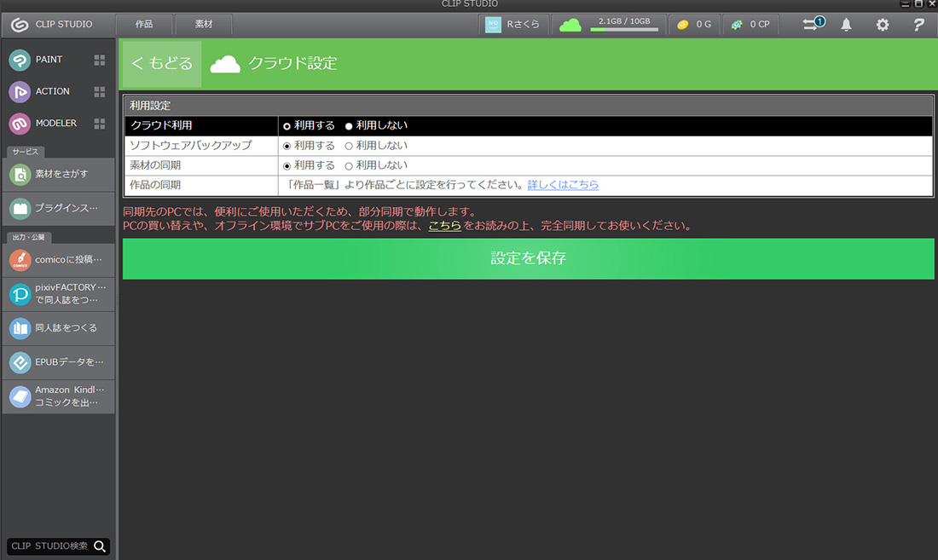Go back with もどる button

(162, 63)
